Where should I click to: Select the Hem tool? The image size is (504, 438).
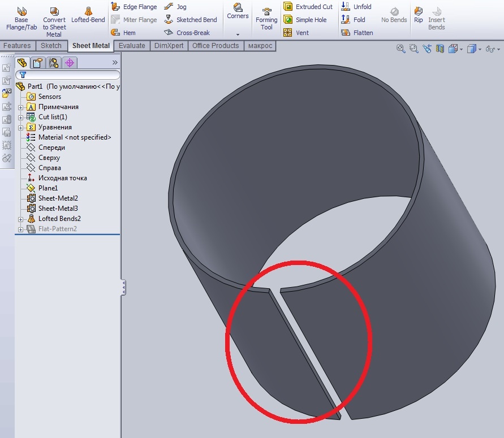tap(123, 32)
